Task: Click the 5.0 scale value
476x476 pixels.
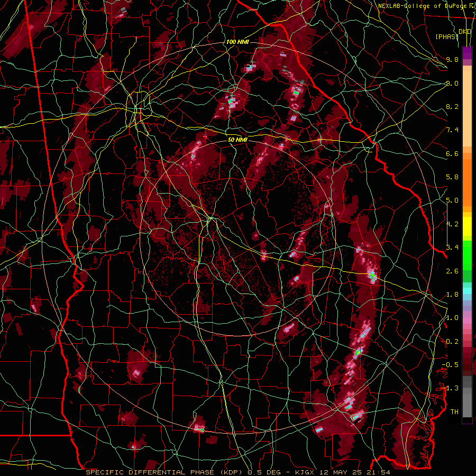Action: pyautogui.click(x=452, y=200)
